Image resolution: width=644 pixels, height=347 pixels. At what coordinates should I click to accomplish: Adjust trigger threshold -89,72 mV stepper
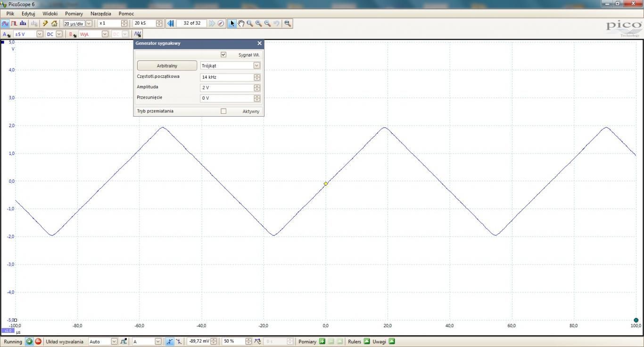tap(214, 341)
